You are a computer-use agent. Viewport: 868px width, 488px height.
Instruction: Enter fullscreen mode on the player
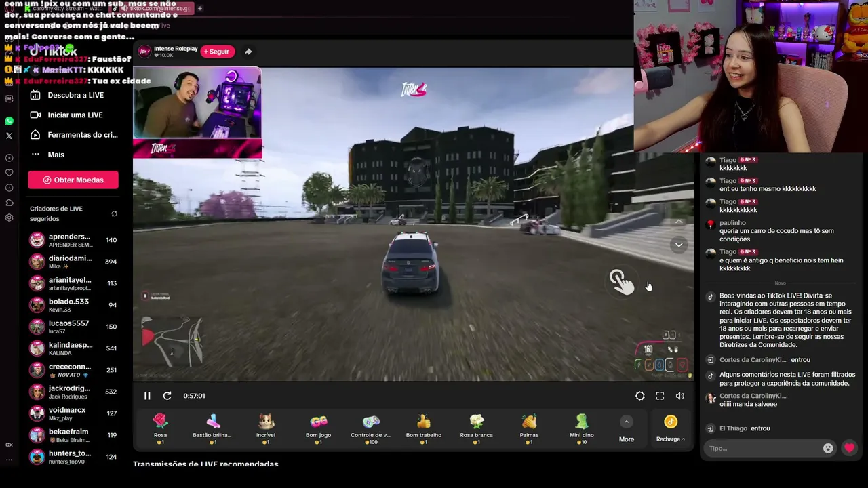tap(660, 396)
